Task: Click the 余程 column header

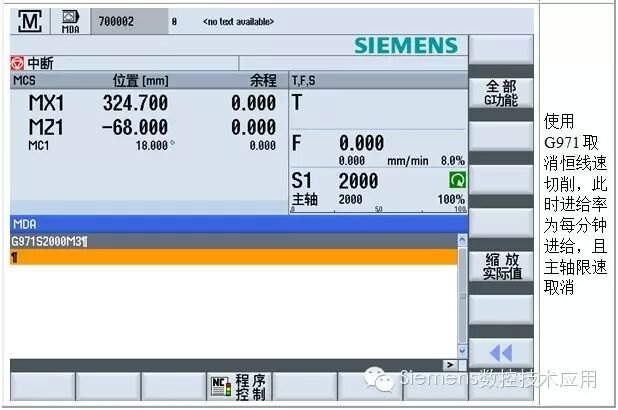Action: click(x=263, y=80)
